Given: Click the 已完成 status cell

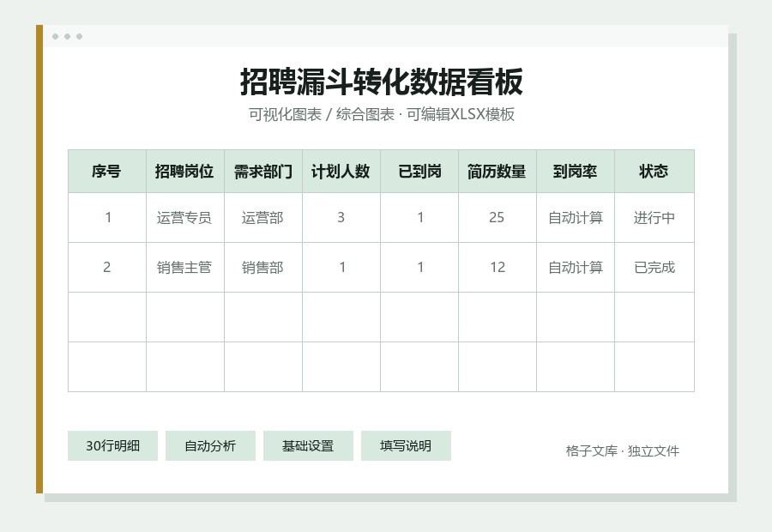Looking at the screenshot, I should click(x=654, y=268).
